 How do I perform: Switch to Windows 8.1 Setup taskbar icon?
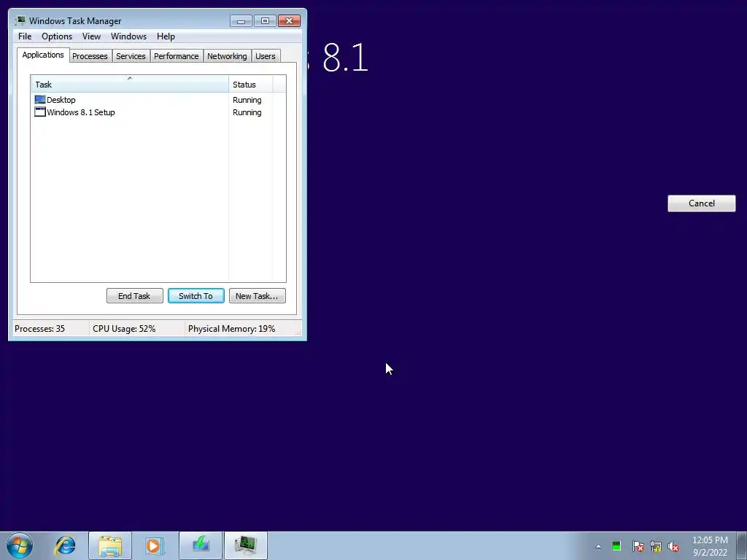pos(201,545)
